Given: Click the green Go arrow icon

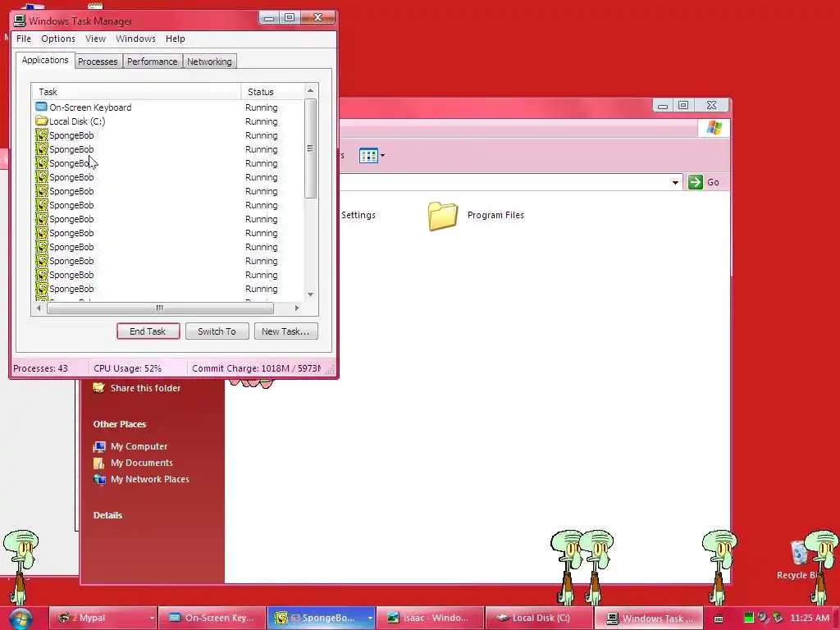Looking at the screenshot, I should coord(696,182).
